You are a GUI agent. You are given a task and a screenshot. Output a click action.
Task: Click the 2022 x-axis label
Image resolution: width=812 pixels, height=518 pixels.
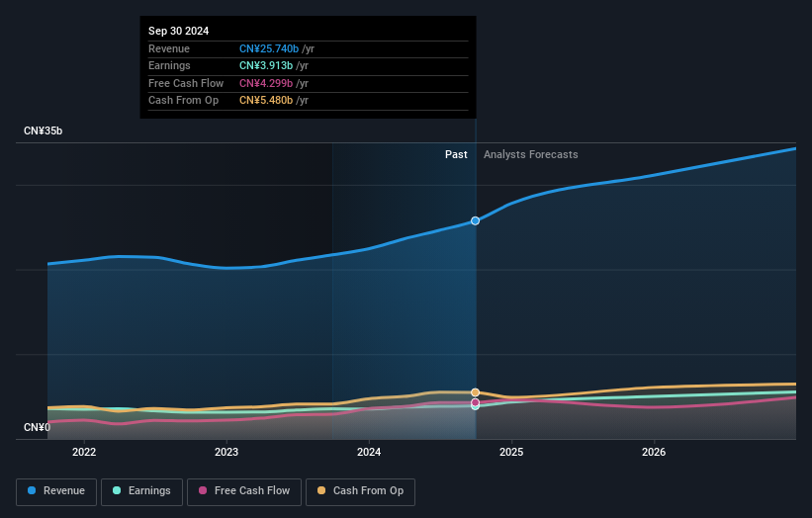click(x=84, y=452)
